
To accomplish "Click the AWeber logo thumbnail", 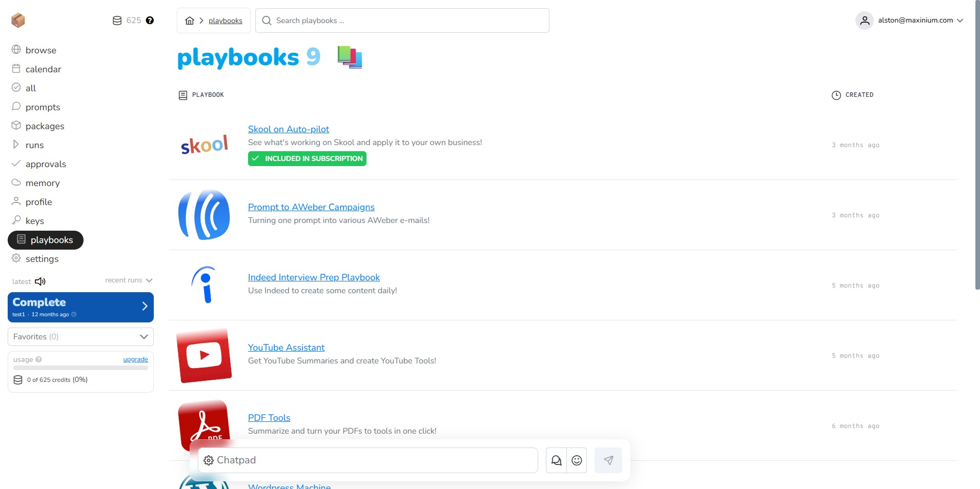I will [x=204, y=215].
